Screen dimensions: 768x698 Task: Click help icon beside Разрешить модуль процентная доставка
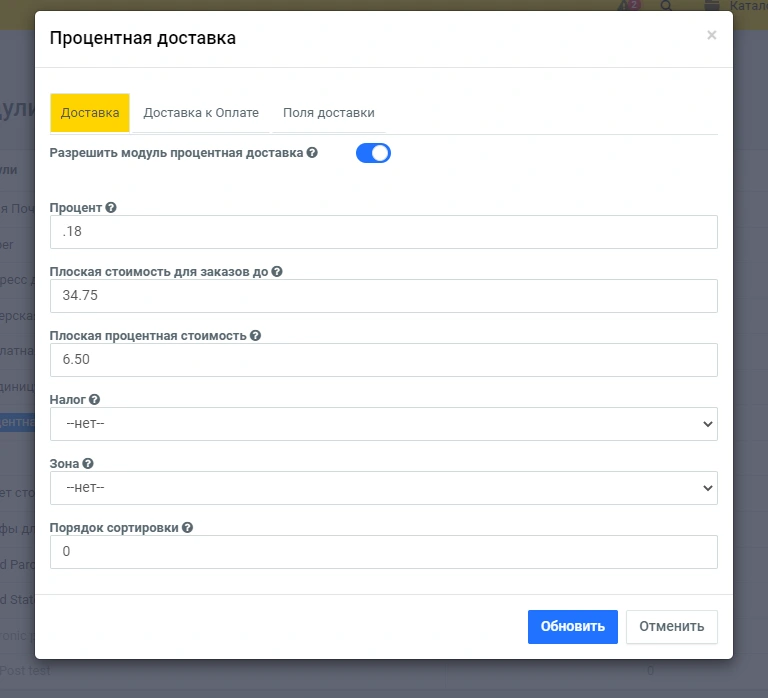click(x=312, y=153)
